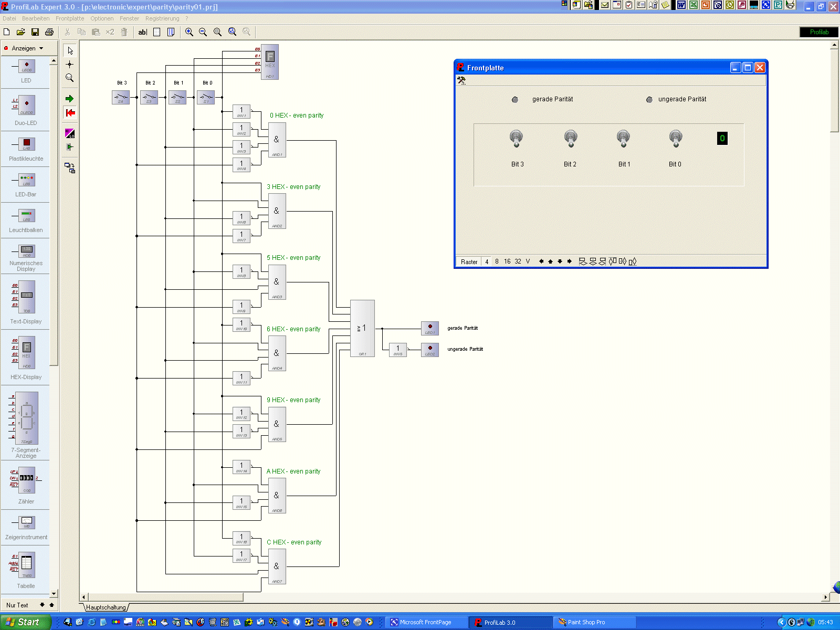Click the ungerade Parität LED on Frontplatte

(649, 100)
